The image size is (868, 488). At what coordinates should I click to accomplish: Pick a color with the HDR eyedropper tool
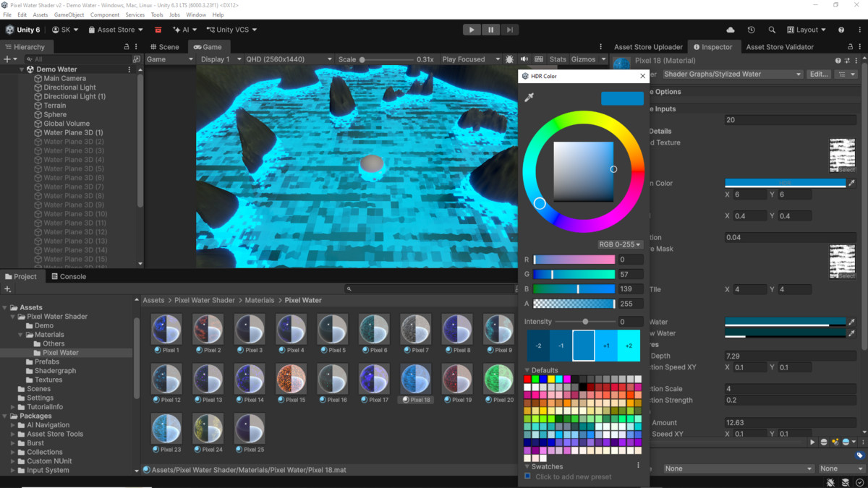(x=529, y=97)
